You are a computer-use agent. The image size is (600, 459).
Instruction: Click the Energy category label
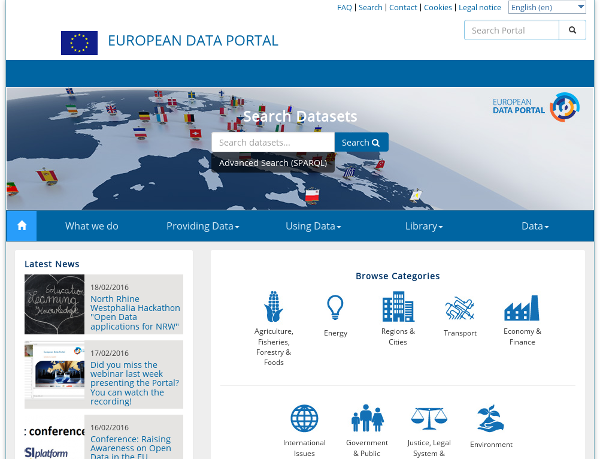[335, 333]
